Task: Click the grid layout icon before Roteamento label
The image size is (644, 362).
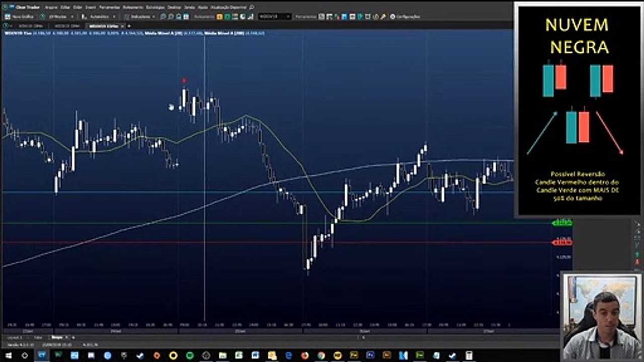Action: click(x=186, y=17)
